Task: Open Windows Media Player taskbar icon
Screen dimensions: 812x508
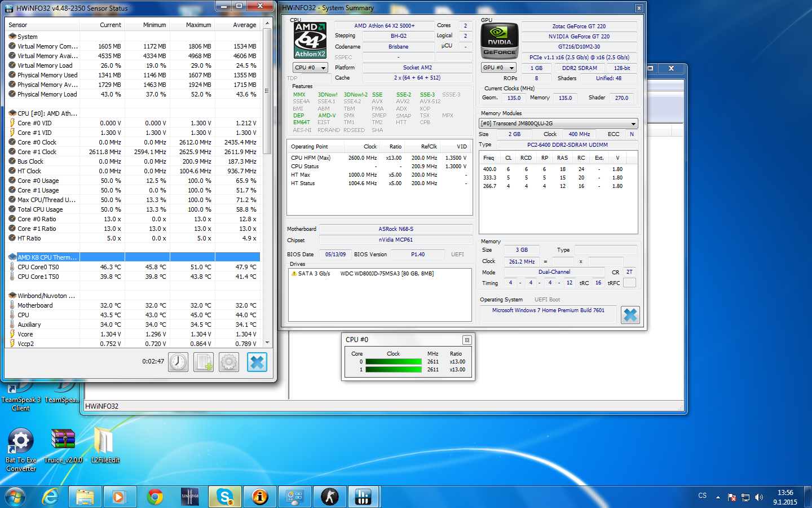Action: pyautogui.click(x=119, y=497)
